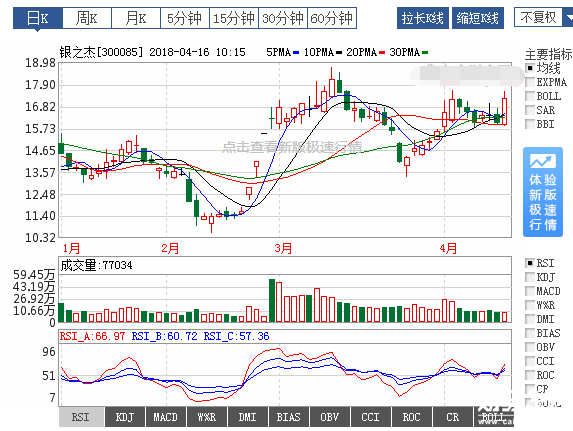Click the 缩短K线 button

pos(478,18)
